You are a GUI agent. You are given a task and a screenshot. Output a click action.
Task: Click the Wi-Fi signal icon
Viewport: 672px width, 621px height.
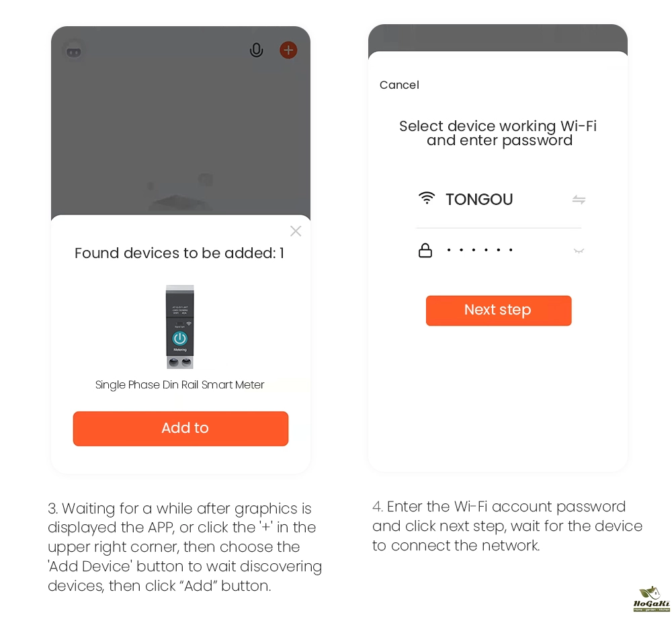point(427,198)
